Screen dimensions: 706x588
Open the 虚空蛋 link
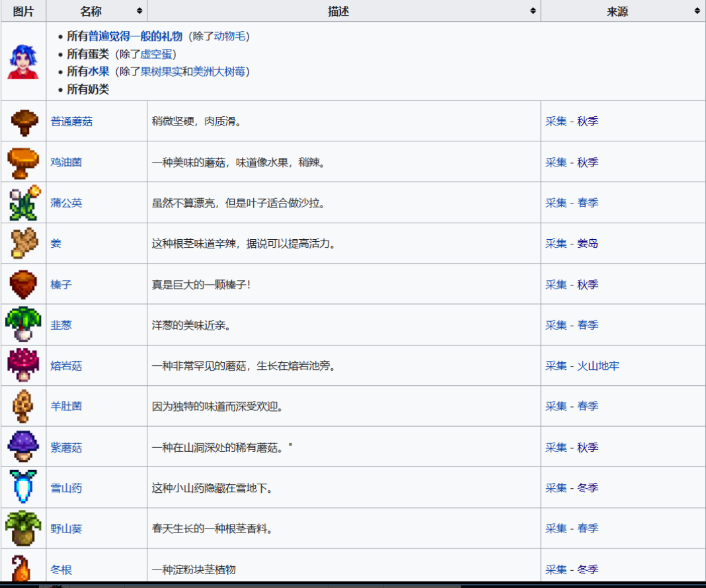(x=156, y=54)
